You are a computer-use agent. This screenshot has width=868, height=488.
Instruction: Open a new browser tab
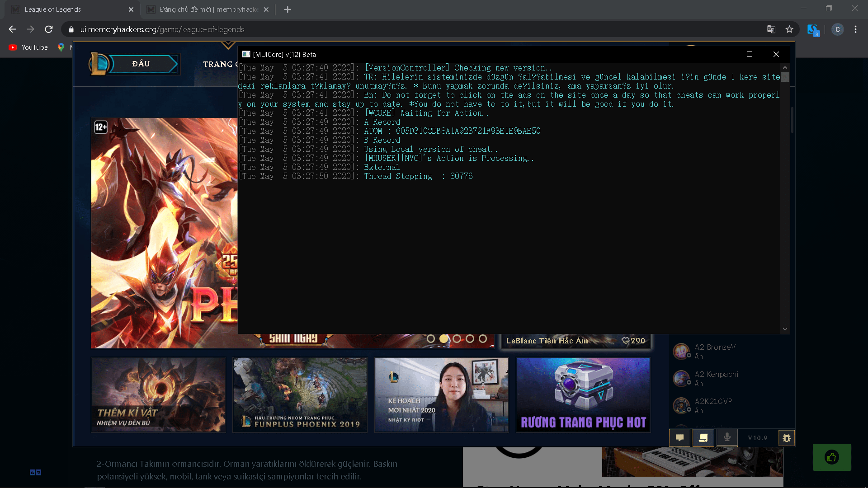tap(288, 9)
